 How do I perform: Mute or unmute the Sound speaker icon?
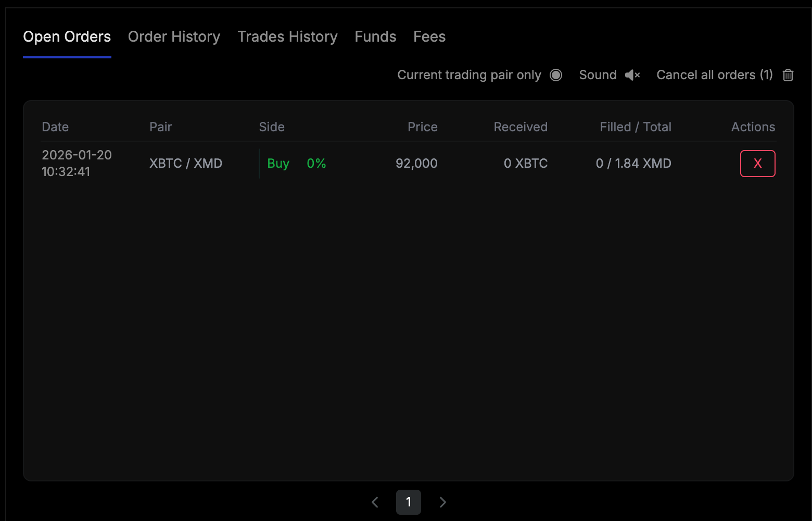(x=632, y=75)
